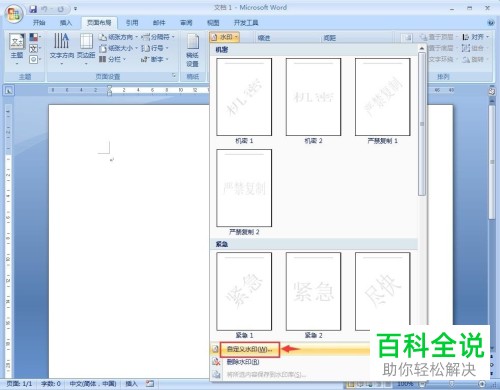
Task: Click 页面: 1/1 in status bar
Action: [x=19, y=384]
